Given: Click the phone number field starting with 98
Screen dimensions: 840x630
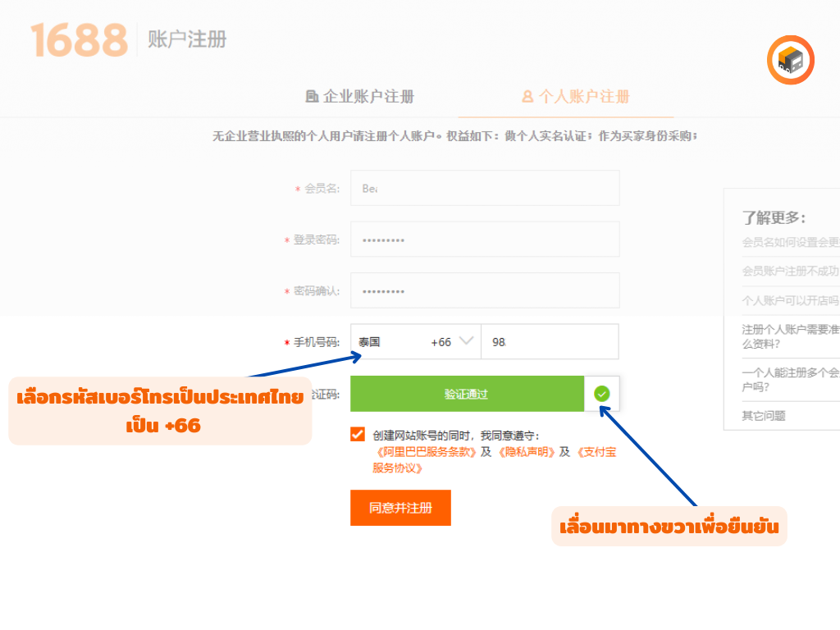Looking at the screenshot, I should click(x=550, y=342).
